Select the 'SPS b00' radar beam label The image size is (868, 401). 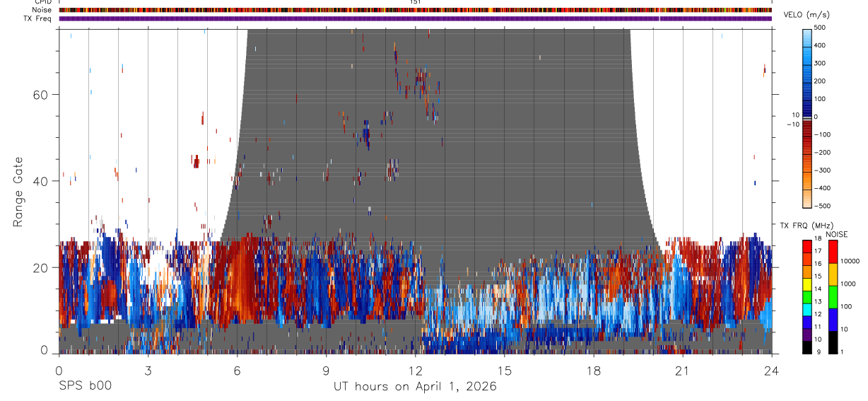85,386
